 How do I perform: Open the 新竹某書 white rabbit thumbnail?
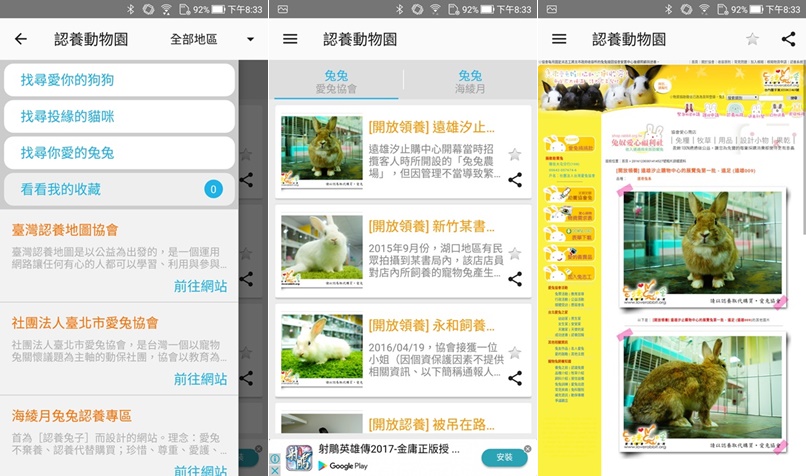(x=322, y=251)
